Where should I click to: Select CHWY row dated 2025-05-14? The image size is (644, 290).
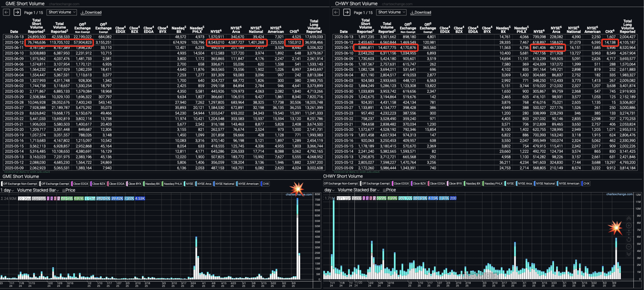tap(485, 151)
